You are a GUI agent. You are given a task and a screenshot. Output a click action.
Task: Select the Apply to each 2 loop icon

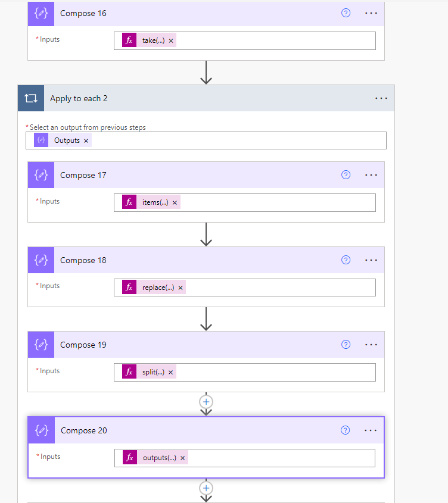coord(30,98)
